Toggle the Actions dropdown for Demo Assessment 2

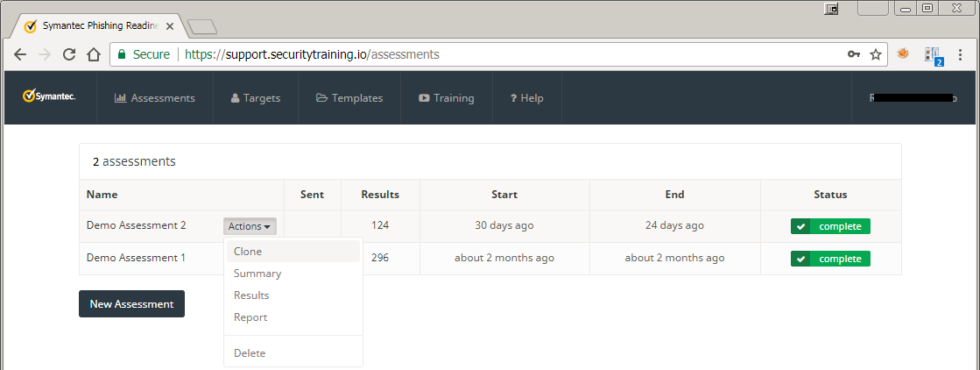[x=250, y=226]
